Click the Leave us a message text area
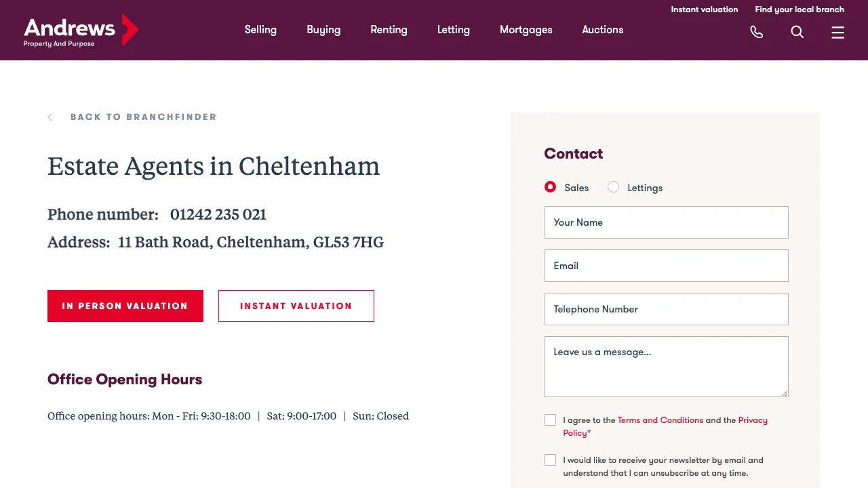 tap(666, 366)
